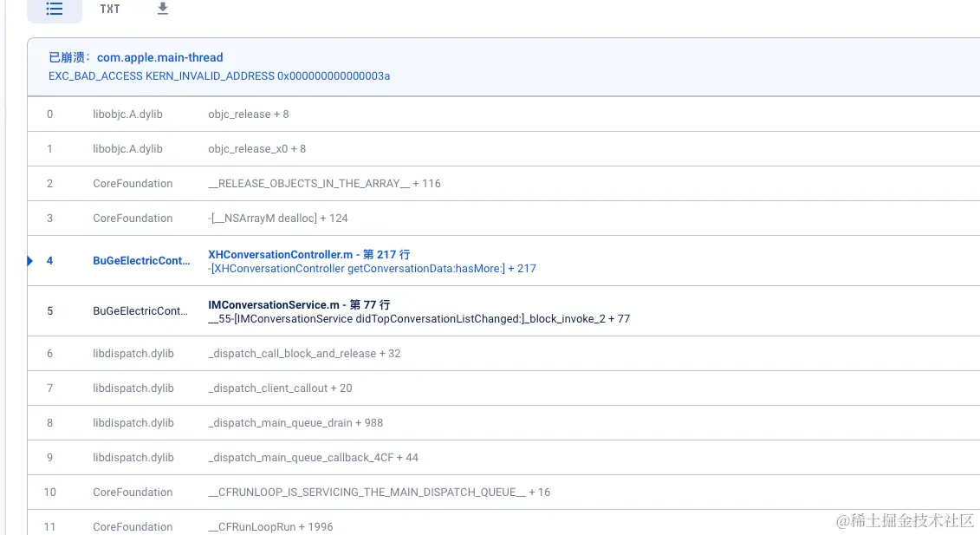Screen dimensions: 980x535
Task: Click __CFRunLoopRun + 1996 frame
Action: point(270,527)
